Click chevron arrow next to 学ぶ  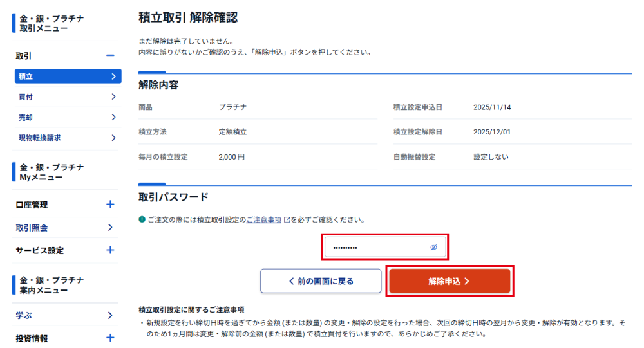coord(110,315)
